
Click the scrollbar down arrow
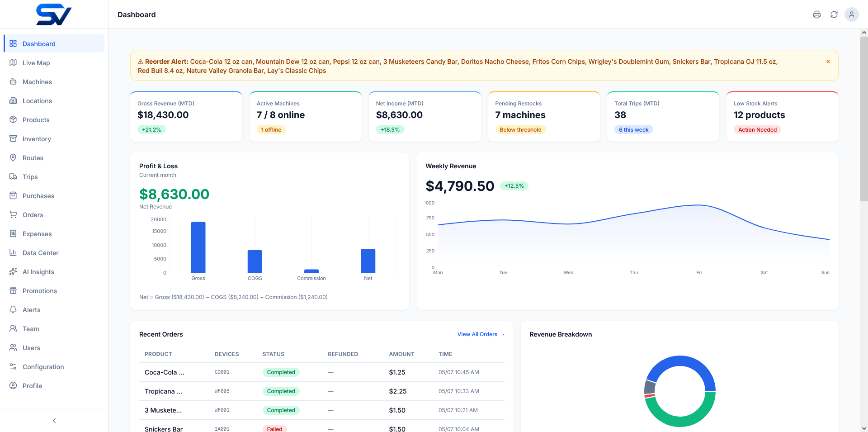(864, 428)
